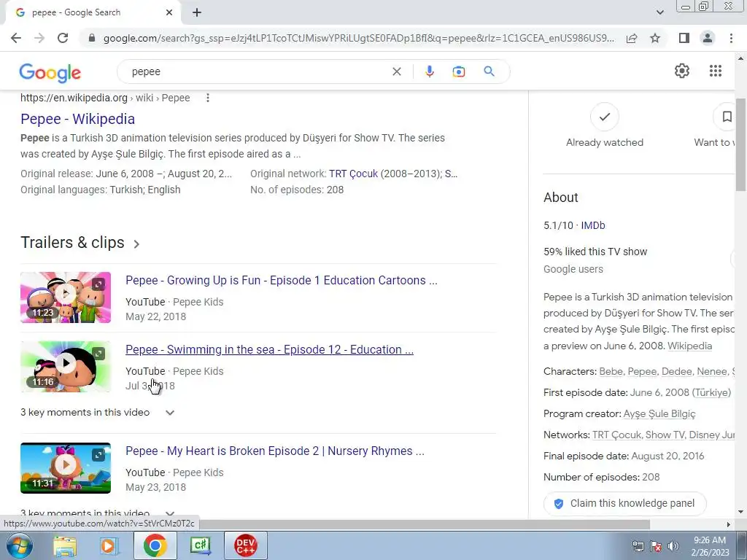Open Dev-C++ from the taskbar
Image resolution: width=747 pixels, height=560 pixels.
tap(245, 545)
